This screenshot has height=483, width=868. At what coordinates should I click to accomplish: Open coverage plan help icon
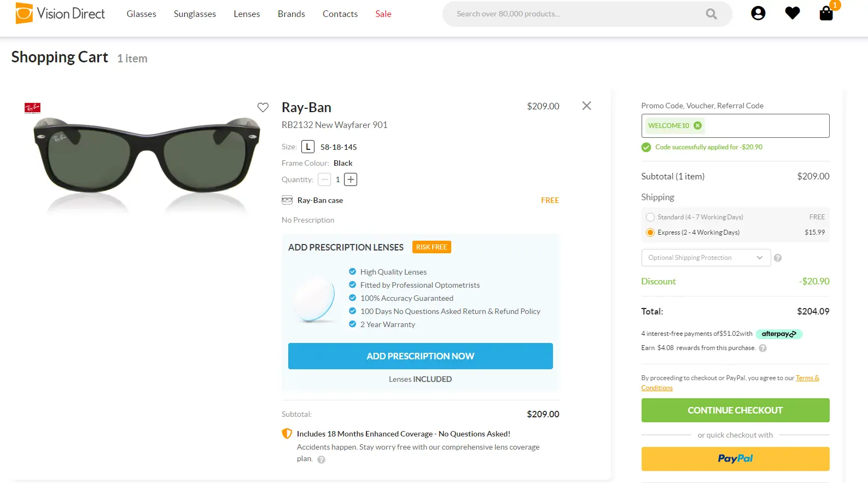pyautogui.click(x=321, y=460)
